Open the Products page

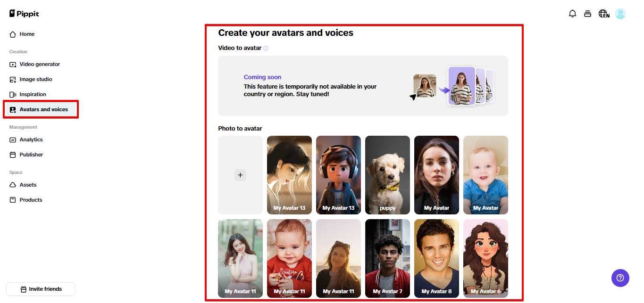tap(31, 200)
